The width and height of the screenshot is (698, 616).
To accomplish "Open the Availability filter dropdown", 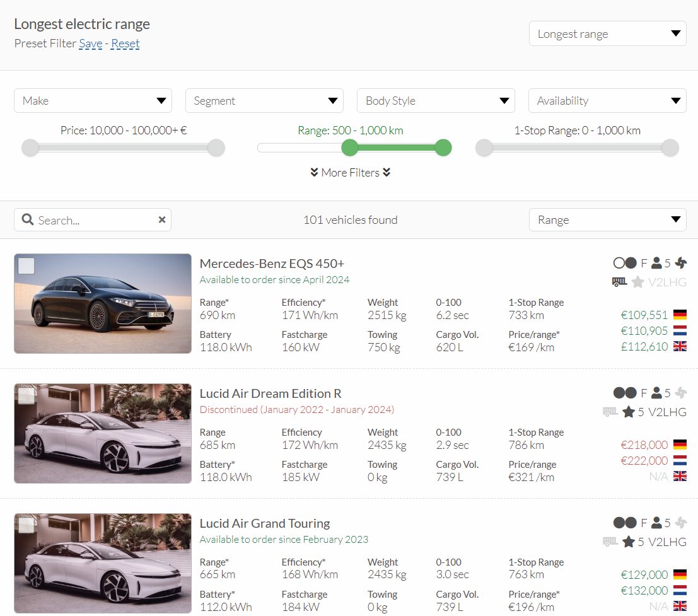I will pyautogui.click(x=607, y=101).
